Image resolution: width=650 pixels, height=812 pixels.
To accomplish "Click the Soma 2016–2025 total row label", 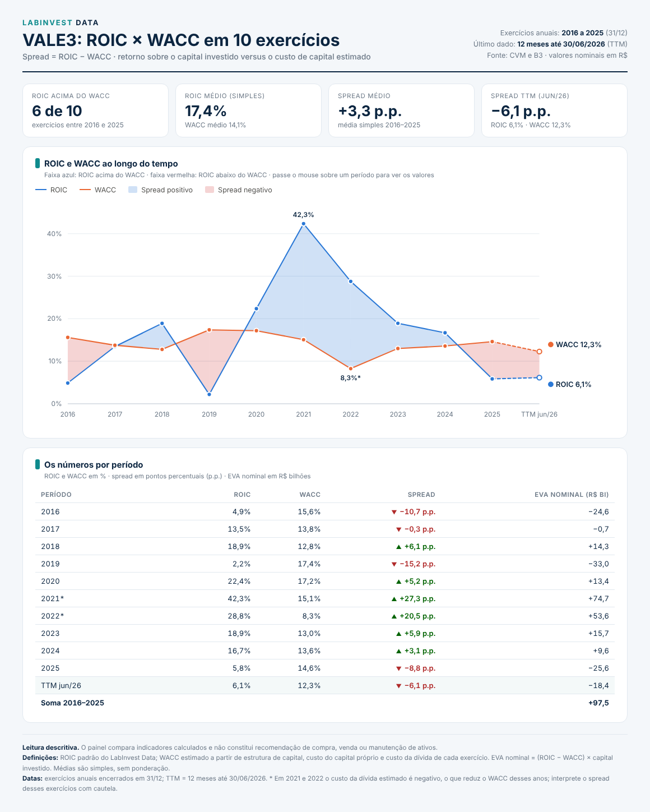I will [72, 703].
